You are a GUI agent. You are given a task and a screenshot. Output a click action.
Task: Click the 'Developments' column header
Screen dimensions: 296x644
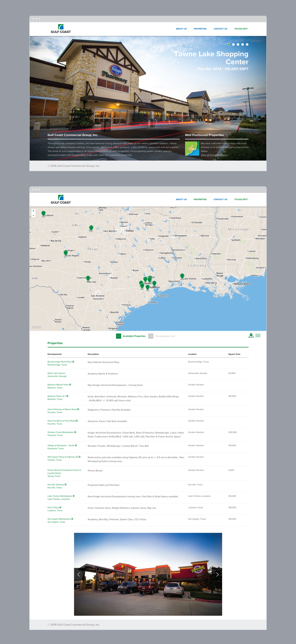[54, 354]
